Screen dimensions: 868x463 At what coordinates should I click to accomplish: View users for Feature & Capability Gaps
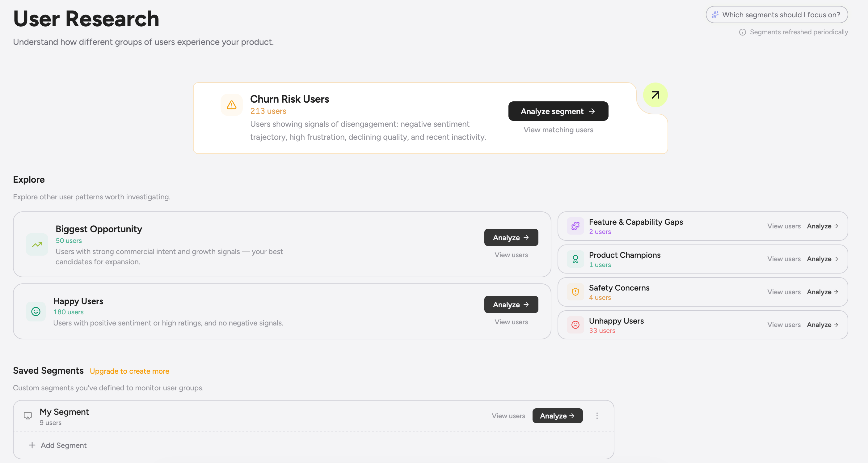click(784, 226)
